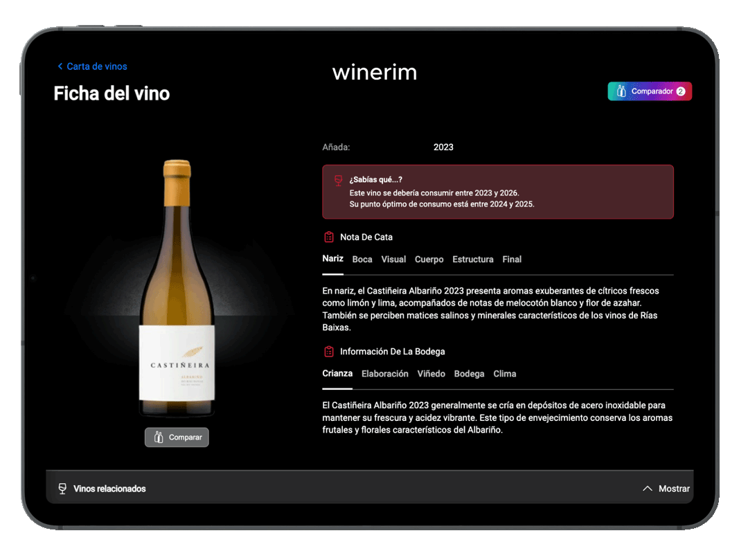Viewport: 748px width, 560px height.
Task: Click the bottle icon on the Comparar button
Action: tap(158, 437)
